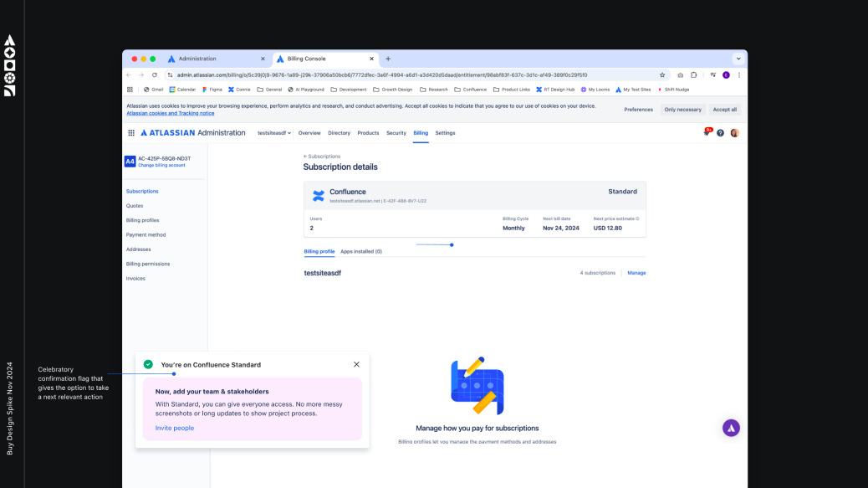868x488 pixels.
Task: Open the Figma bookmark
Action: pyautogui.click(x=212, y=90)
